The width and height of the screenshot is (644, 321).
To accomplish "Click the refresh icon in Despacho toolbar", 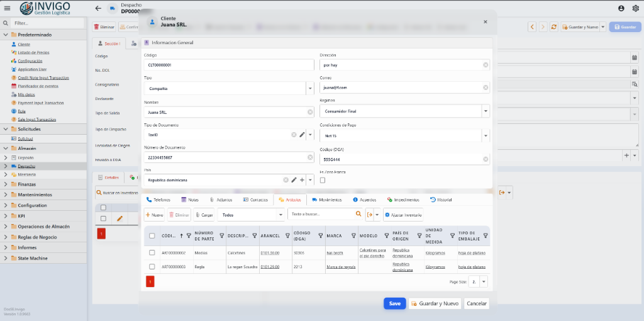I will 553,27.
